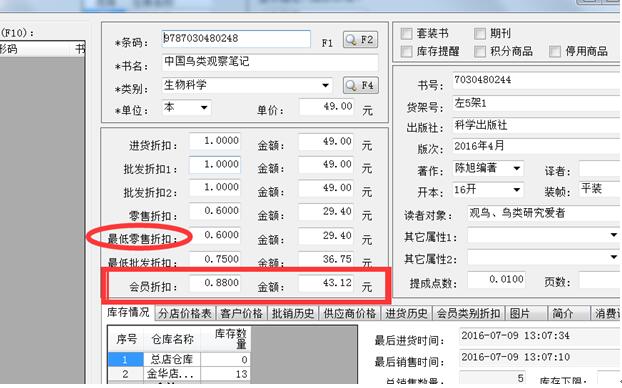The height and width of the screenshot is (388, 622).
Task: Open the 其它属性2 dropdown
Action: tap(613, 257)
